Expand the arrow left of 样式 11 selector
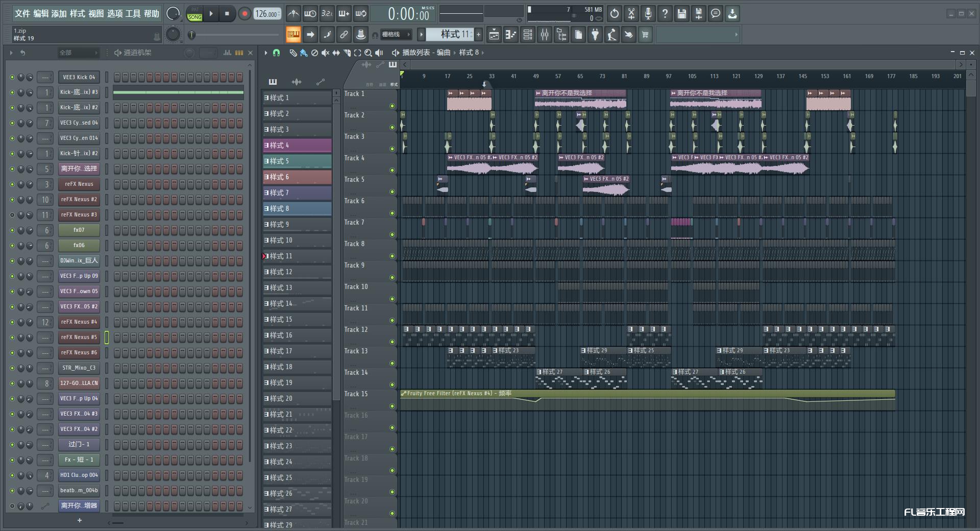Viewport: 980px width, 531px height. 421,34
